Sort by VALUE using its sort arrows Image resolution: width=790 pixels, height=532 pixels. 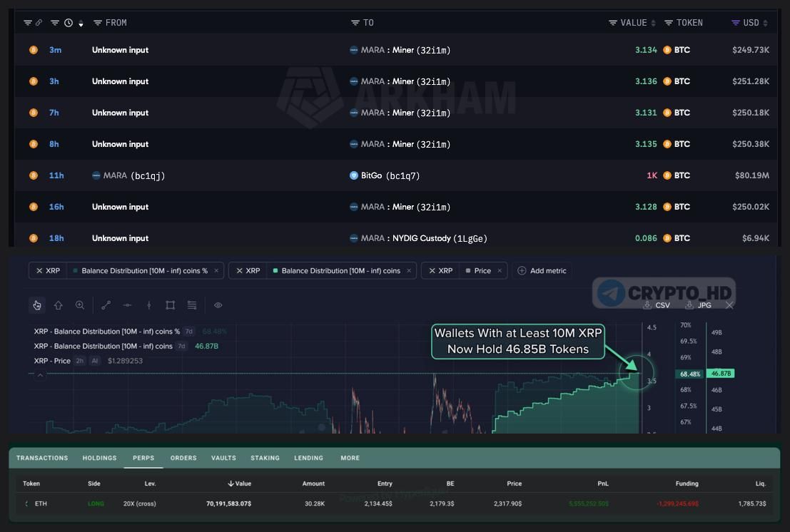[653, 23]
